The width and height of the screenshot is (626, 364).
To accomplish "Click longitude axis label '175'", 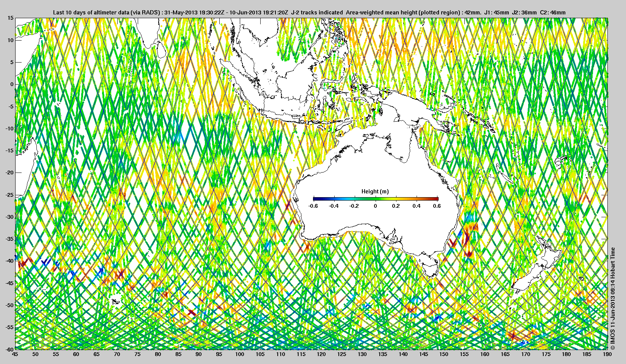I will [546, 354].
